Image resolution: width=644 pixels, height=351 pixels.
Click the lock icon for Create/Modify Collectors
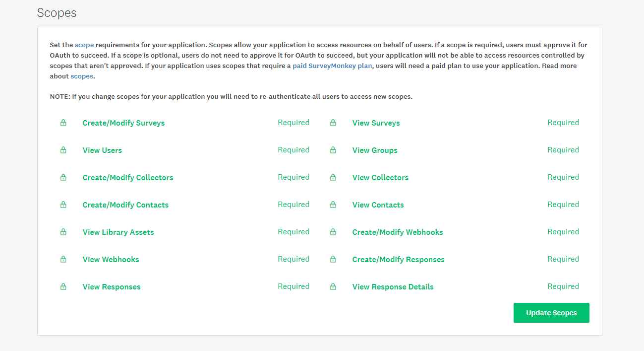pos(63,177)
